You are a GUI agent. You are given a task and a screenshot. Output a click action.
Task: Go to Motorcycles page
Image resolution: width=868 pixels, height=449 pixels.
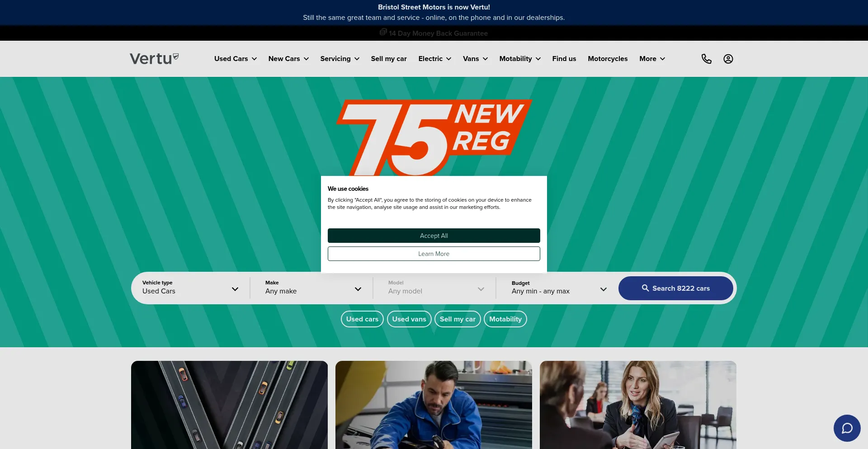pyautogui.click(x=608, y=59)
